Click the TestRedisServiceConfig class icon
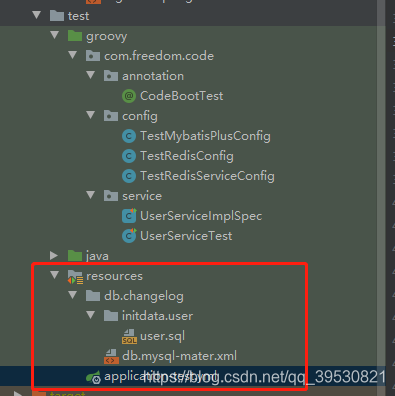 click(129, 176)
